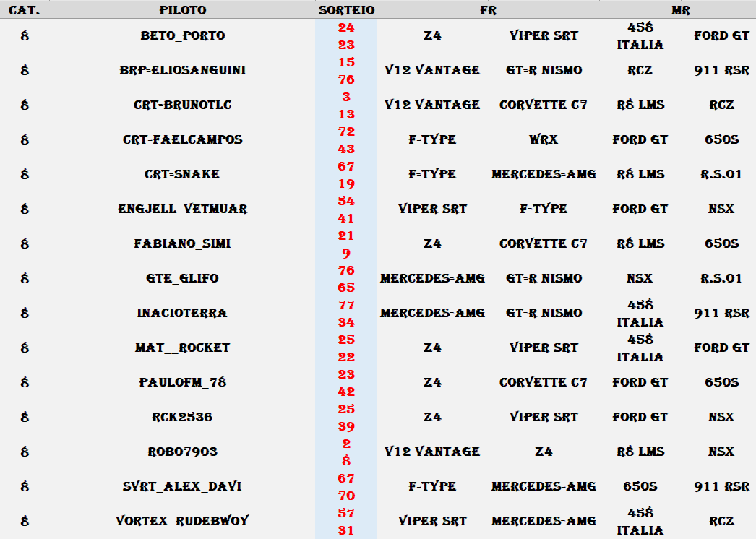Select CORVETTE C7 in the CRT-BRUNOTLC row
This screenshot has height=539, width=756.
(x=544, y=105)
